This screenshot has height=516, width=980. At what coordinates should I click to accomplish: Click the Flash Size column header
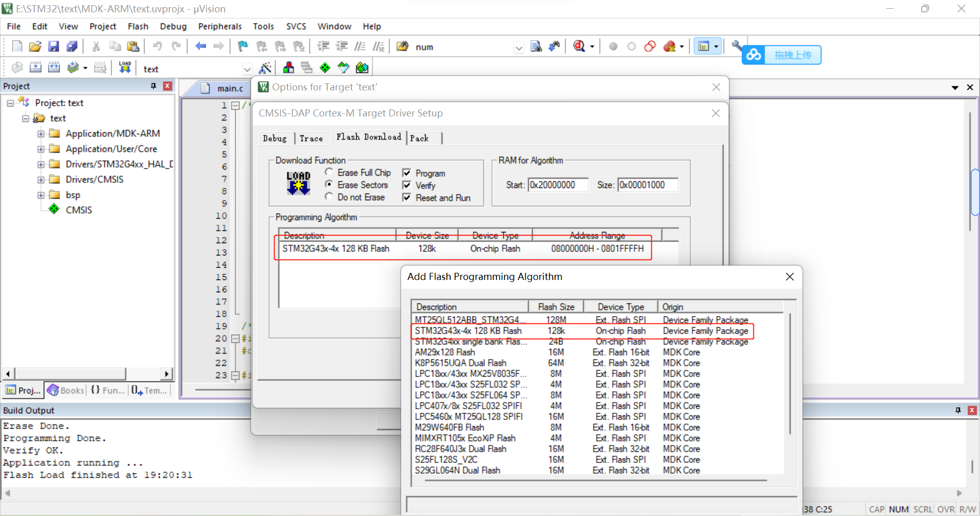[x=556, y=307]
